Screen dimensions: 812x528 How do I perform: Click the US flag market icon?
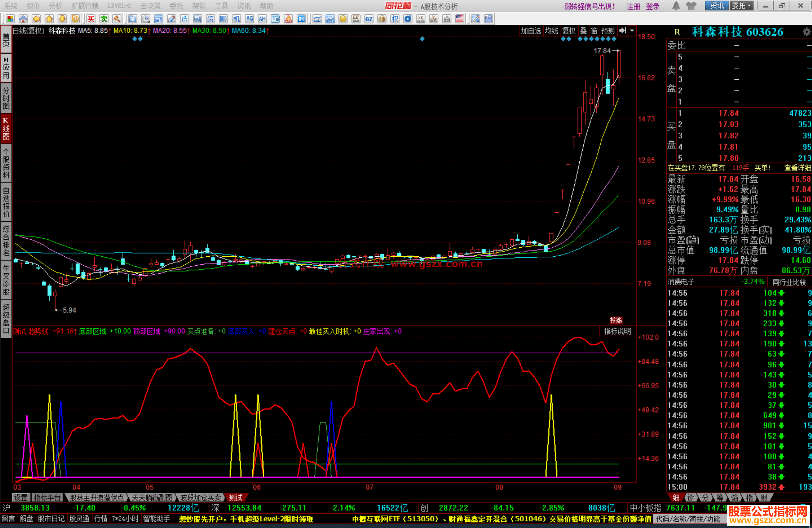(x=460, y=19)
